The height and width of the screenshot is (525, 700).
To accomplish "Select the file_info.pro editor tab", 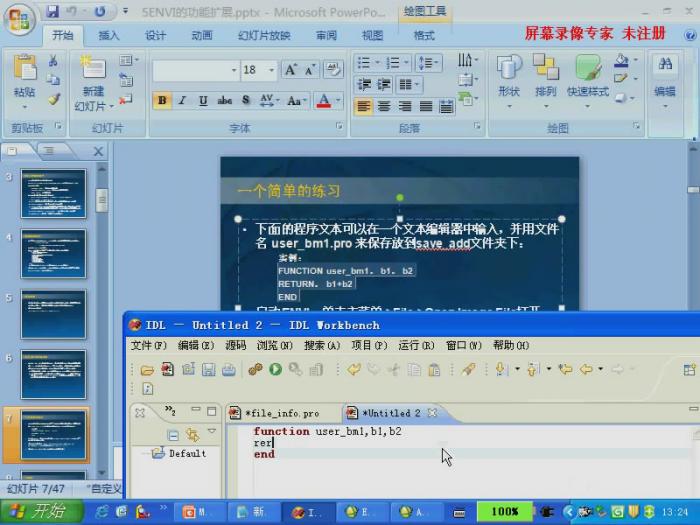I will click(280, 412).
